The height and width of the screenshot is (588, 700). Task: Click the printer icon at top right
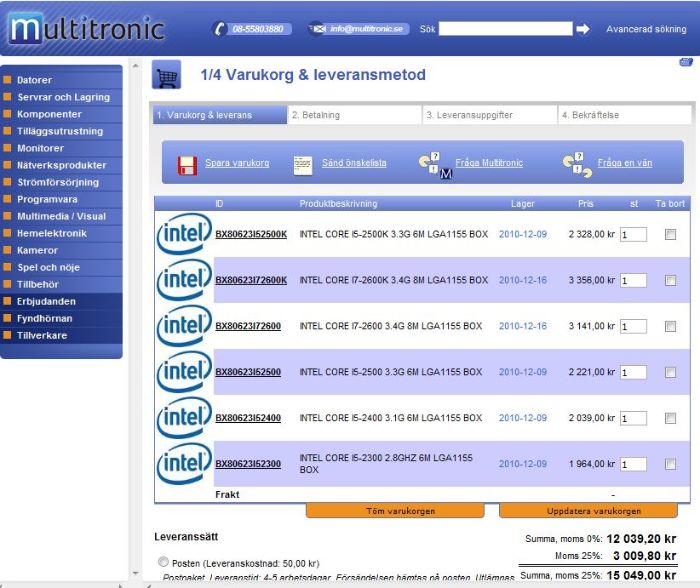tap(686, 62)
